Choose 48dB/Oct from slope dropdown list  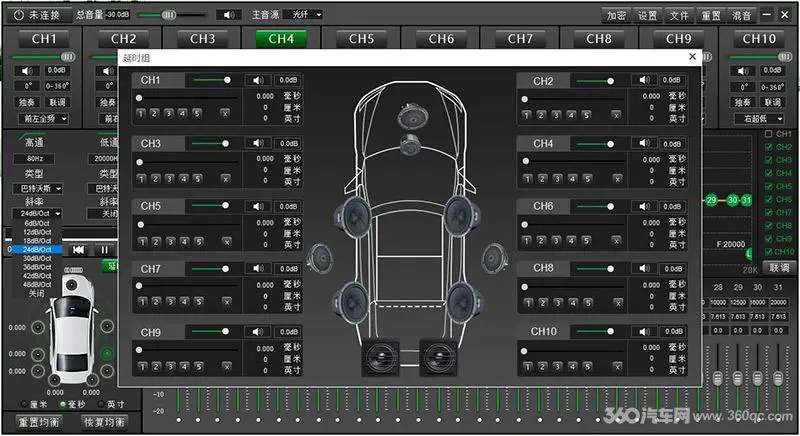(x=35, y=285)
